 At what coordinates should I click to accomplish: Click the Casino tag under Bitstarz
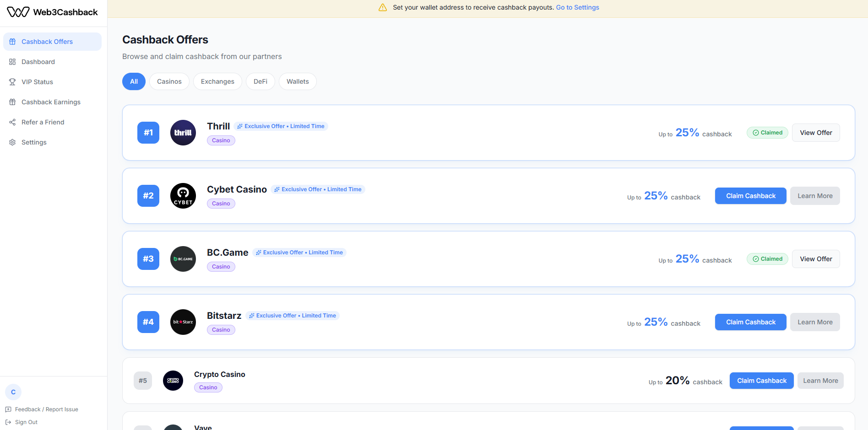click(221, 330)
